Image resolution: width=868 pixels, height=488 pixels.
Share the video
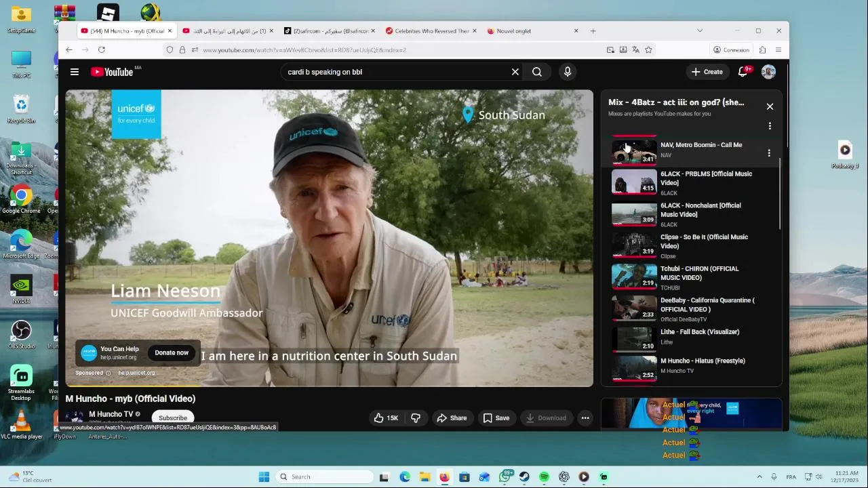452,418
